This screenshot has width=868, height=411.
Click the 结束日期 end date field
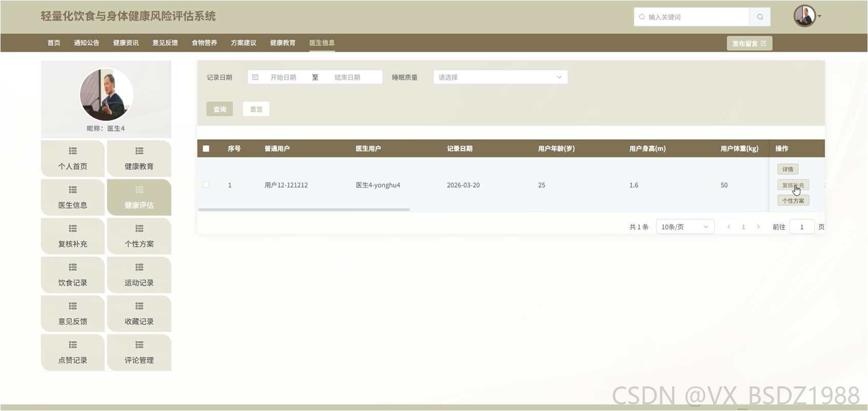point(348,77)
